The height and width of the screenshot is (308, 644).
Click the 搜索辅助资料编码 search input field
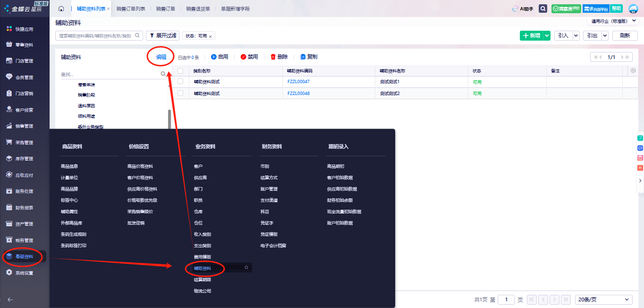[95, 35]
